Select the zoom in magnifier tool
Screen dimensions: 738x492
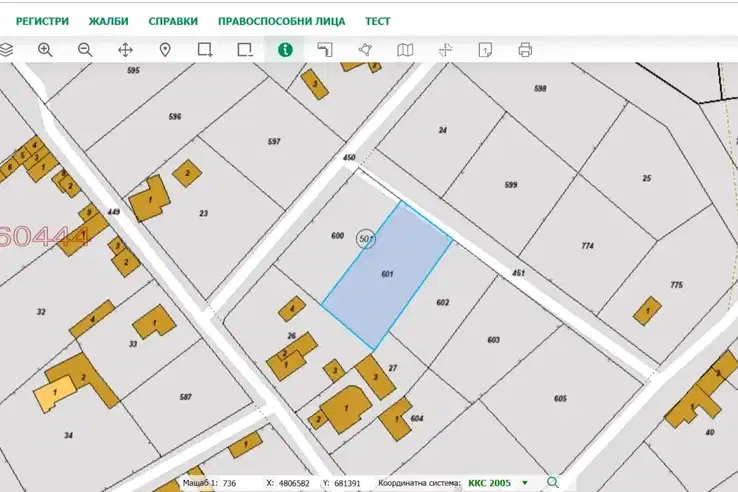coord(45,49)
